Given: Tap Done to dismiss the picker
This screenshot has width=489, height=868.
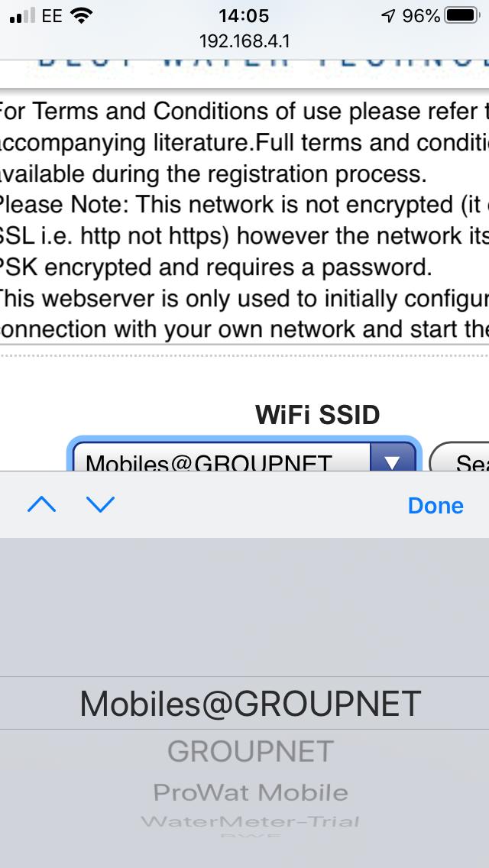Looking at the screenshot, I should pyautogui.click(x=436, y=505).
